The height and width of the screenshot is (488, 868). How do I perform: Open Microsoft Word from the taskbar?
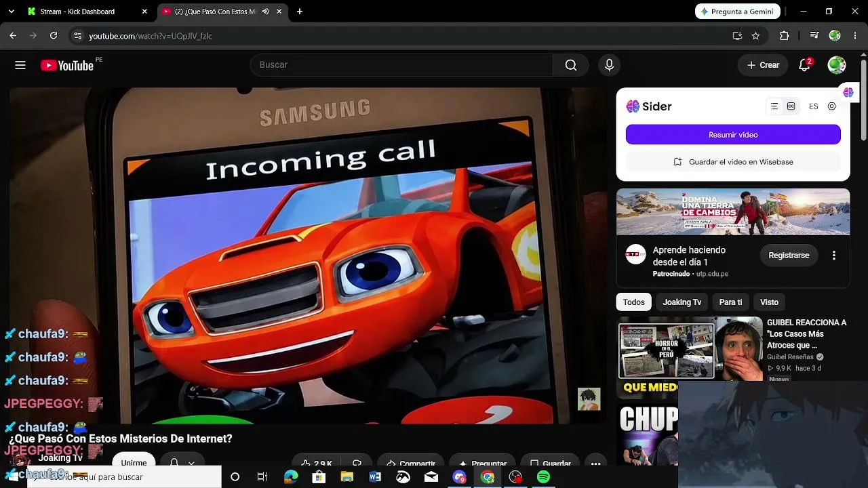[x=375, y=477]
